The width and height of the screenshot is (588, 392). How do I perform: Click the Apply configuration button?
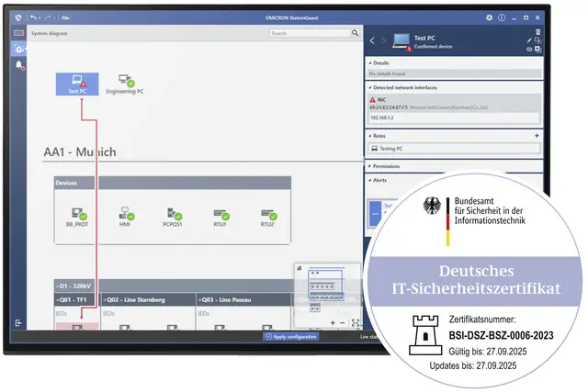point(291,337)
